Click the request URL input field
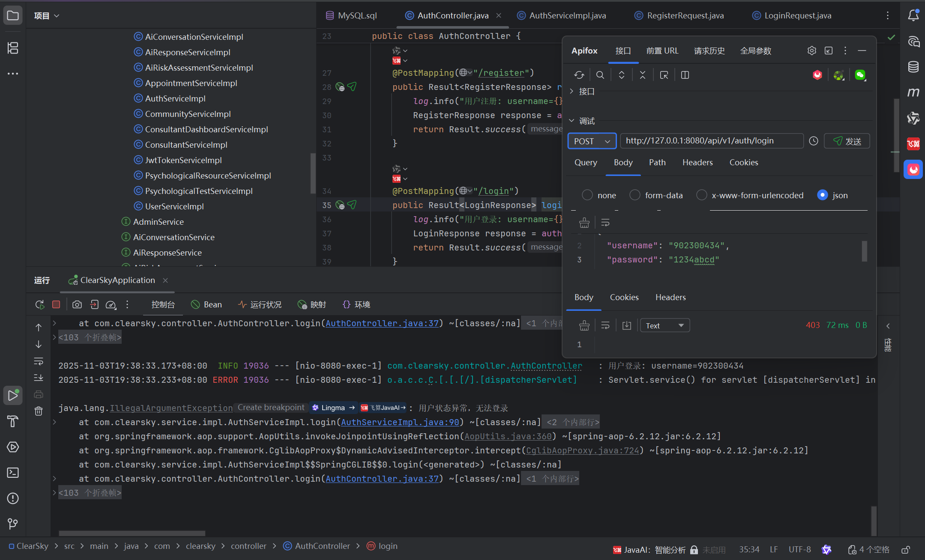 (712, 141)
